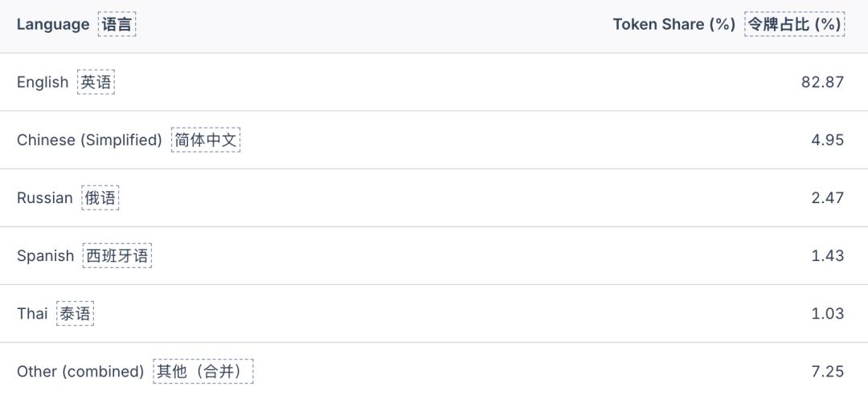Screen dimensions: 868x403
Task: Select the English row label
Action: [43, 82]
